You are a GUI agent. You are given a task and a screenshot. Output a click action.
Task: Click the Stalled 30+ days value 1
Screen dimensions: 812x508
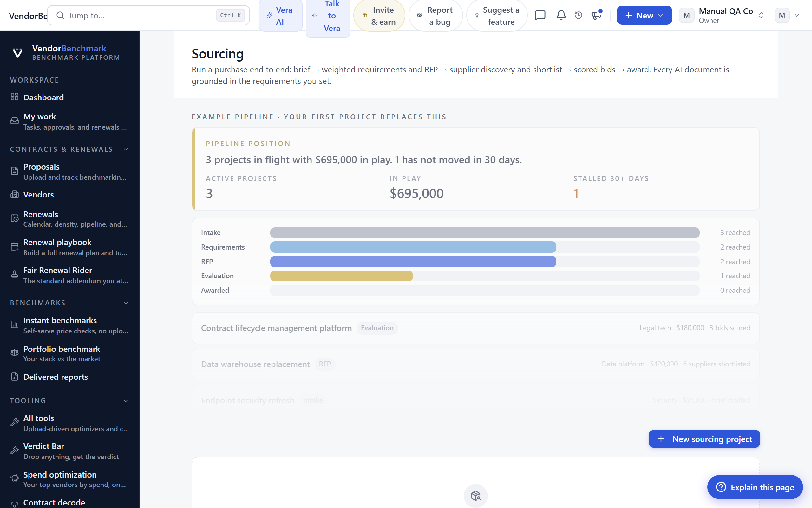(x=576, y=194)
